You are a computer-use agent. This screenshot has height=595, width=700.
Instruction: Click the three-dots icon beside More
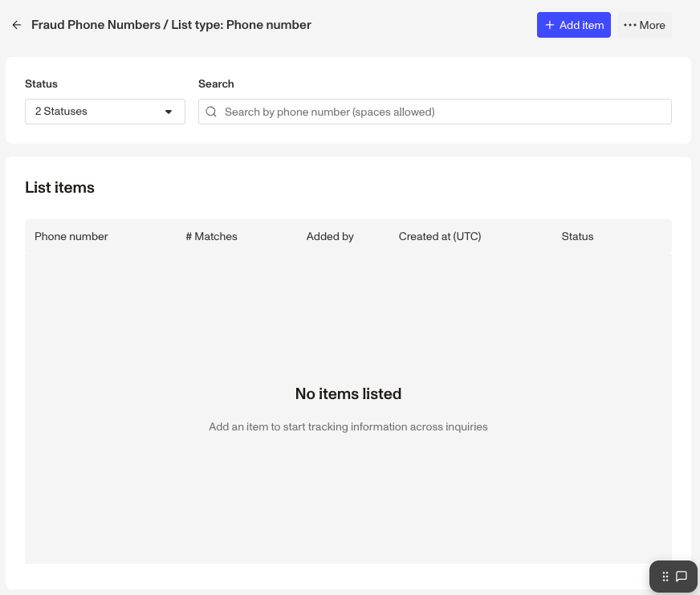(630, 25)
